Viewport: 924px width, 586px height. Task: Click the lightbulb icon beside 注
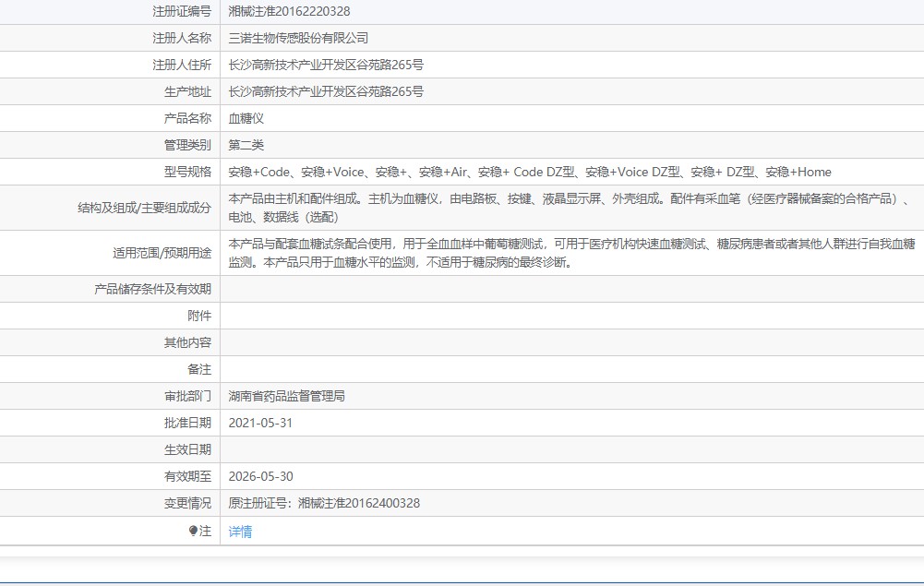coord(193,532)
